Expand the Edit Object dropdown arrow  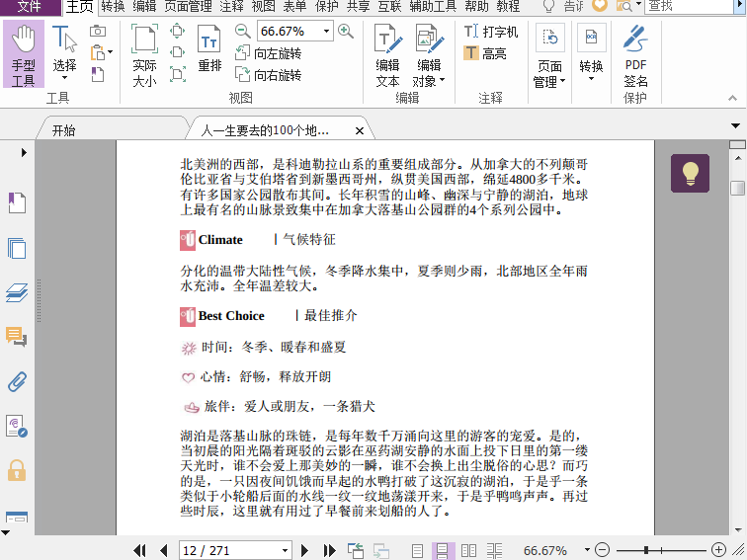point(442,80)
